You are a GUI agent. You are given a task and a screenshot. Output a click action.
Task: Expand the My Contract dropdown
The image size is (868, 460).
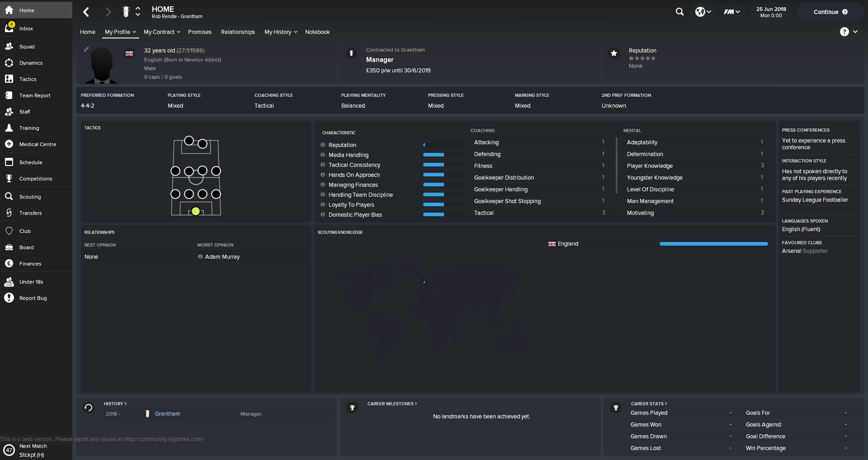[162, 32]
